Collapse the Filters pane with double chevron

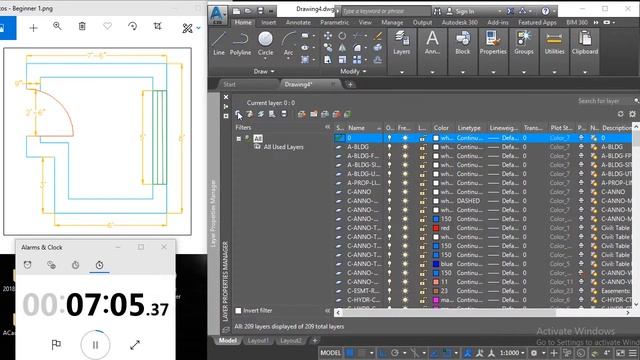click(327, 127)
